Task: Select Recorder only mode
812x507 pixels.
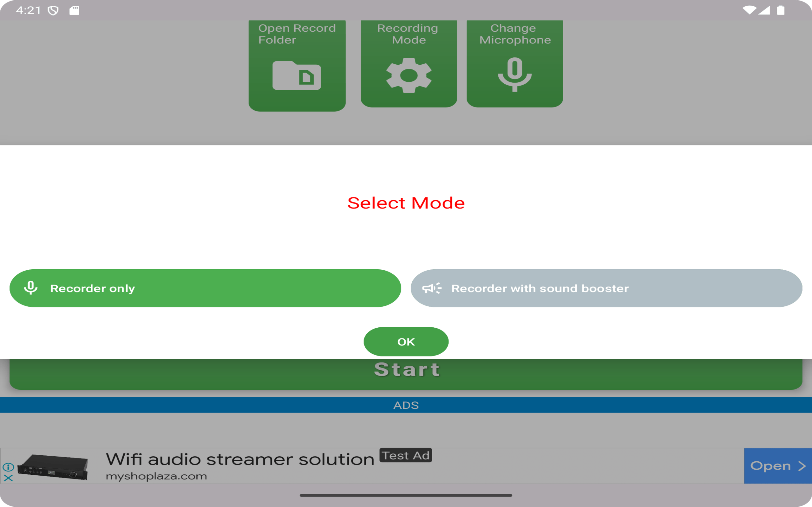Action: pyautogui.click(x=205, y=288)
